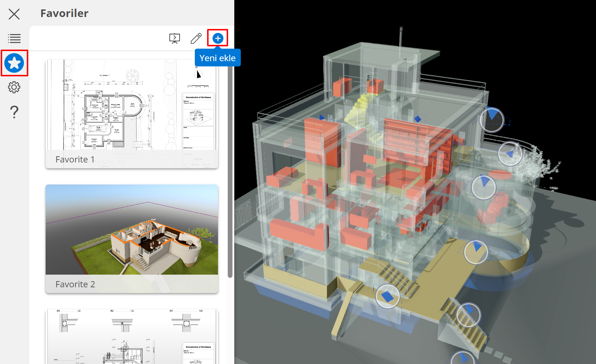Select the dark-filled camera marker near the roof
Image resolution: width=596 pixels, height=364 pixels.
(492, 119)
